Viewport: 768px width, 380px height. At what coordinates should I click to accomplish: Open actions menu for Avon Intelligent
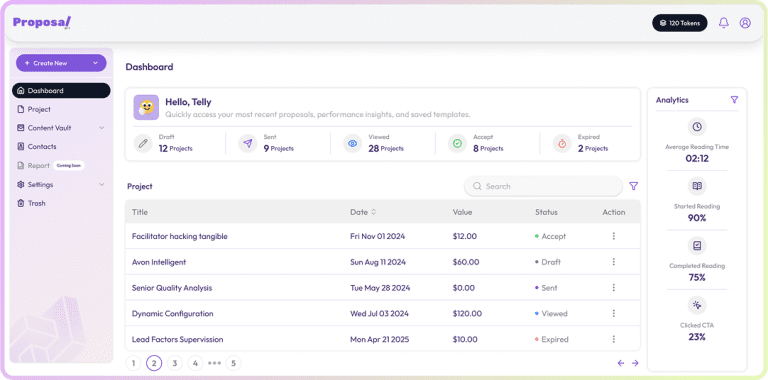pyautogui.click(x=613, y=262)
